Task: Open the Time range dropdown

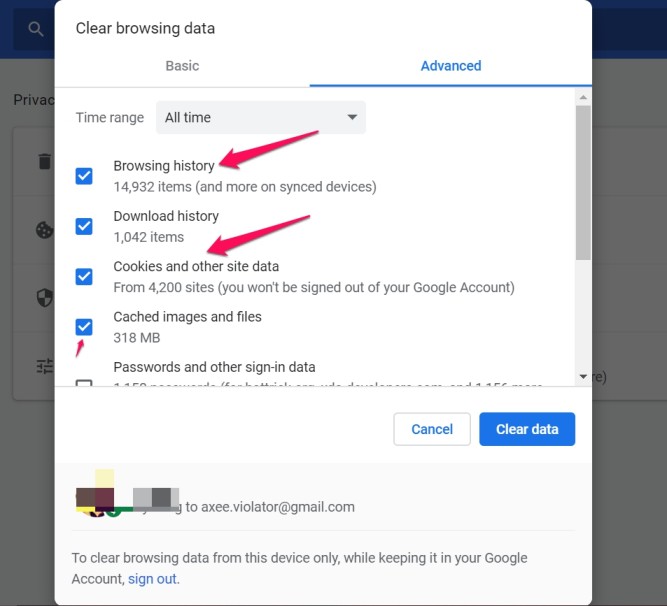Action: [261, 117]
